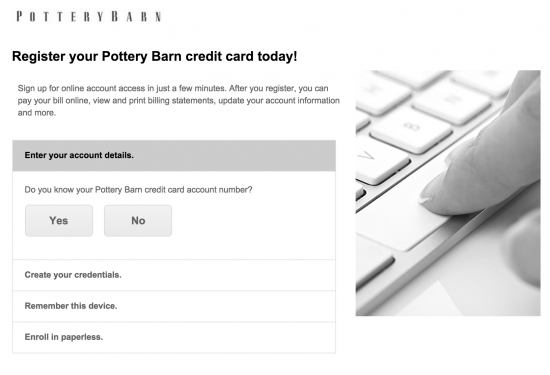Click the 'and more.' text

click(37, 113)
